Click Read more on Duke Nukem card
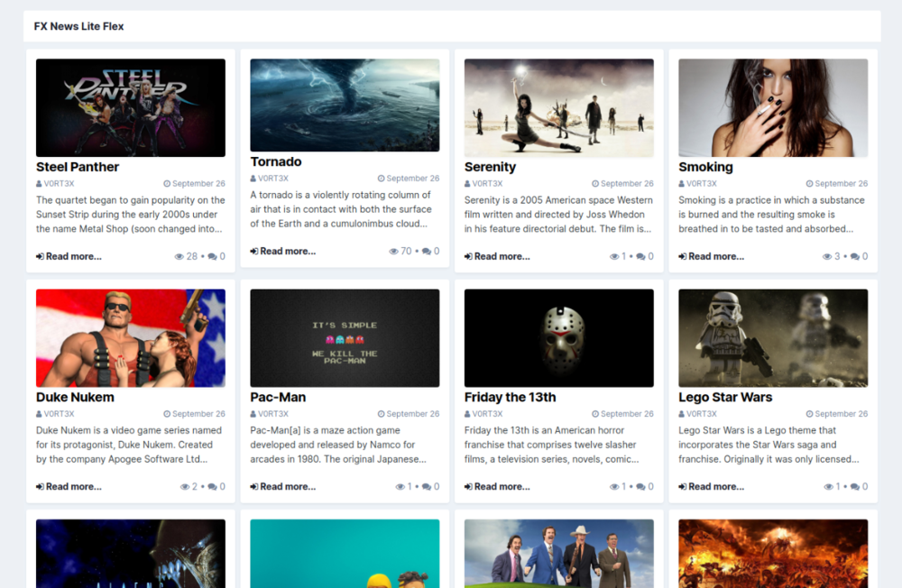 tap(69, 487)
